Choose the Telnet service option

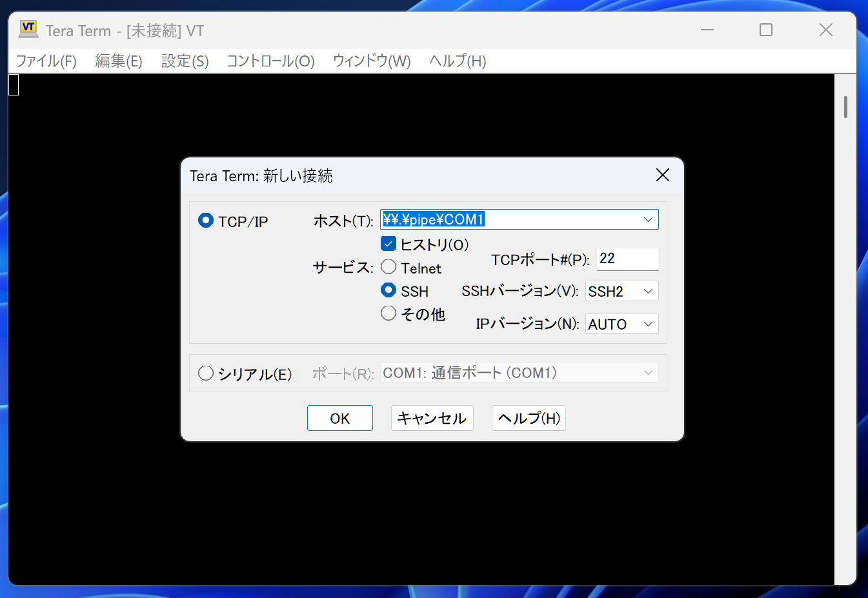tap(389, 267)
